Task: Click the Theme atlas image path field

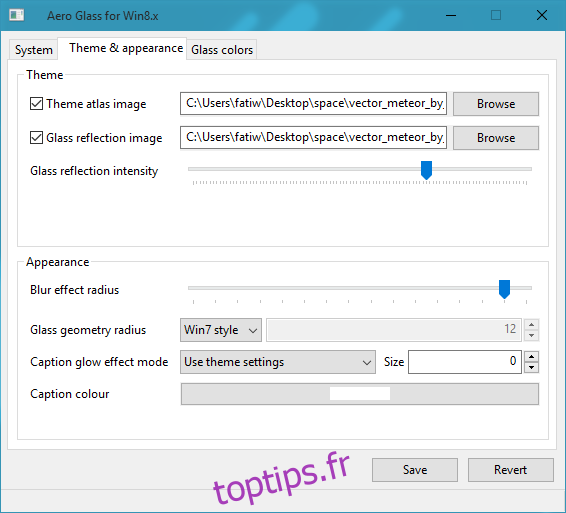Action: click(313, 104)
